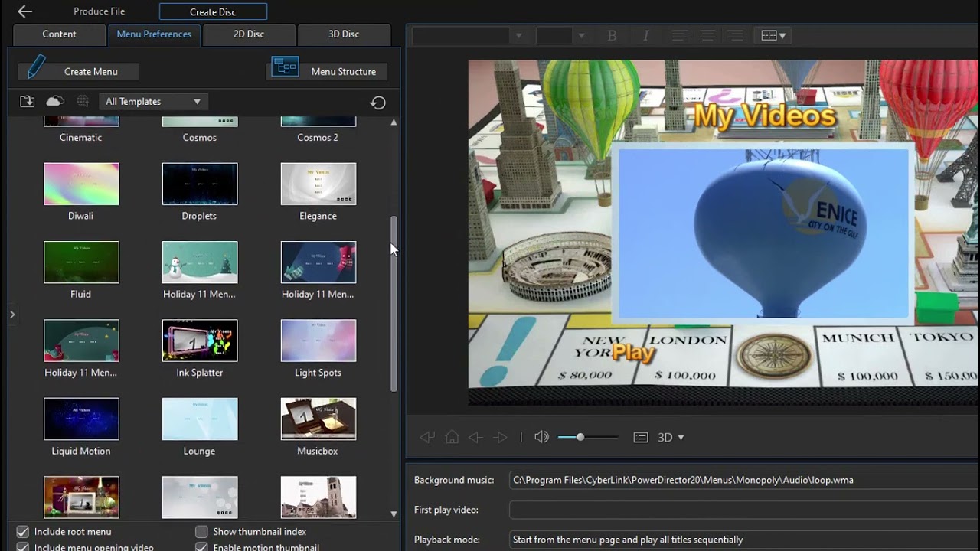Click the DirectorZone globe icon

click(x=83, y=101)
